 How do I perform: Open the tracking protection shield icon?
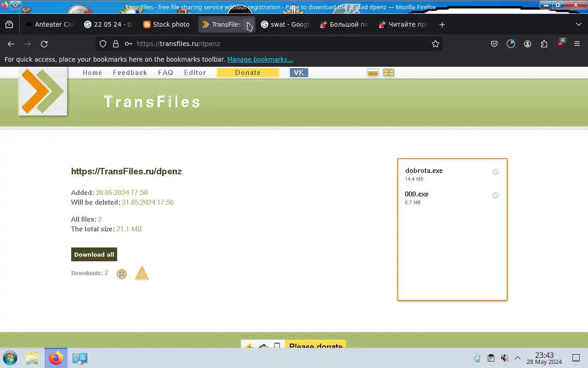pyautogui.click(x=103, y=44)
